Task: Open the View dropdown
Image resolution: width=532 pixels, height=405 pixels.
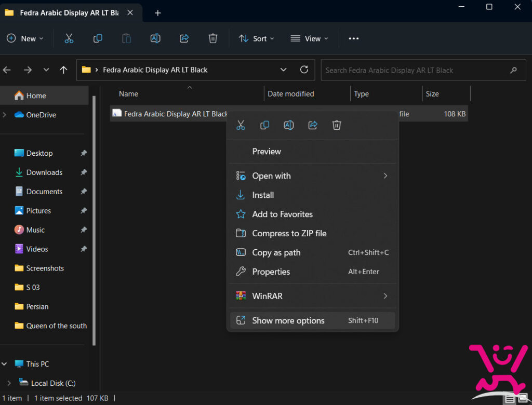Action: pos(310,38)
